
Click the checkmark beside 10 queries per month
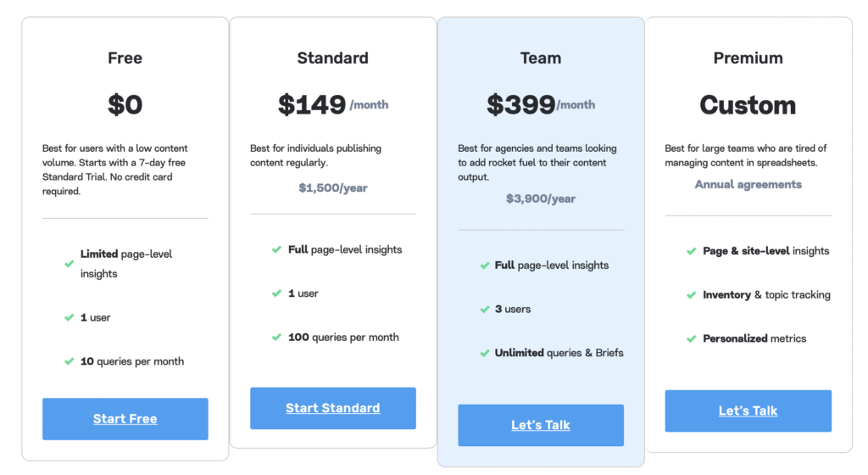(70, 361)
